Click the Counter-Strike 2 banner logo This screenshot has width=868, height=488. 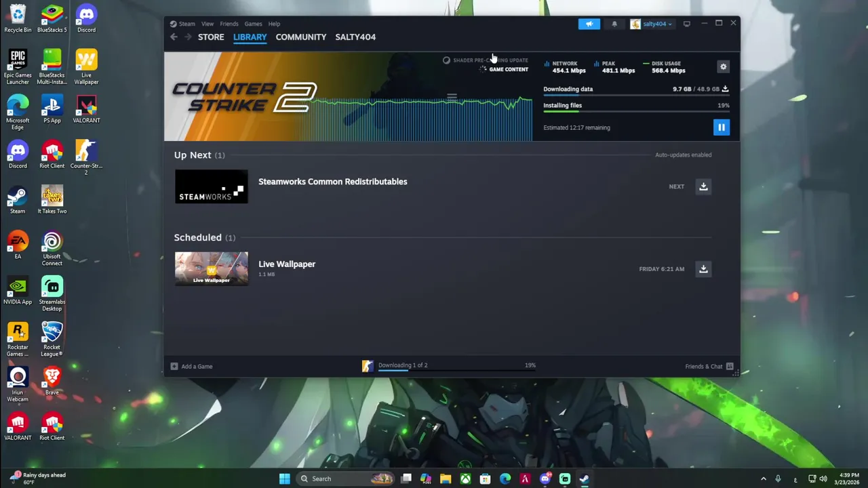[244, 97]
